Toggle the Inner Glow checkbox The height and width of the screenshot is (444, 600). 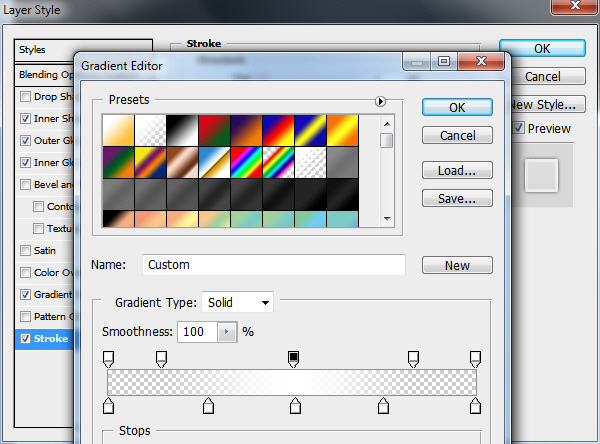point(25,162)
